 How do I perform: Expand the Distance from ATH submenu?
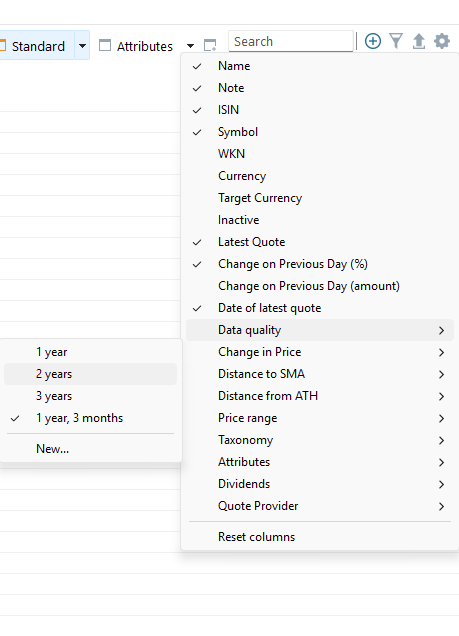click(320, 396)
